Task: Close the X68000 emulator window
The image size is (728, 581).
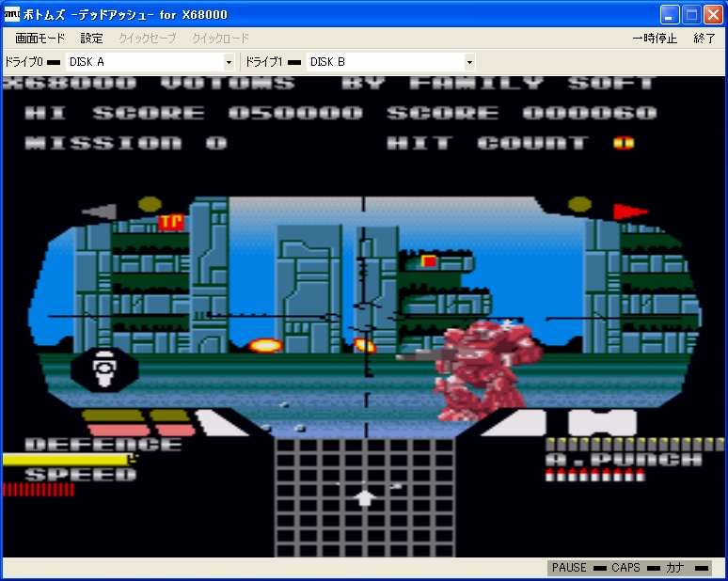Action: [713, 15]
